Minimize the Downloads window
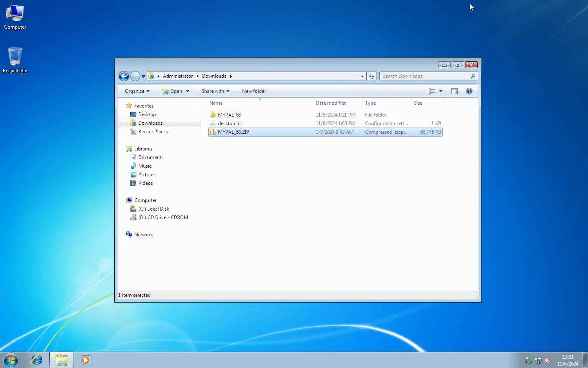 tap(444, 65)
